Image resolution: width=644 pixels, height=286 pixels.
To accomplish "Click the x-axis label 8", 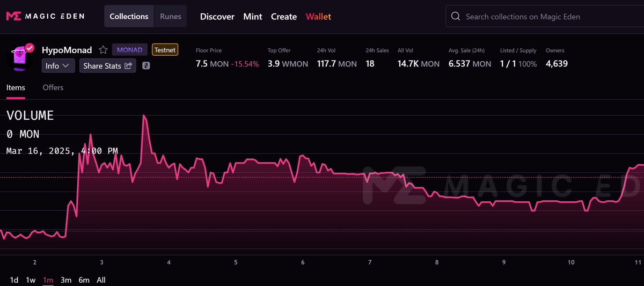I will click(437, 262).
